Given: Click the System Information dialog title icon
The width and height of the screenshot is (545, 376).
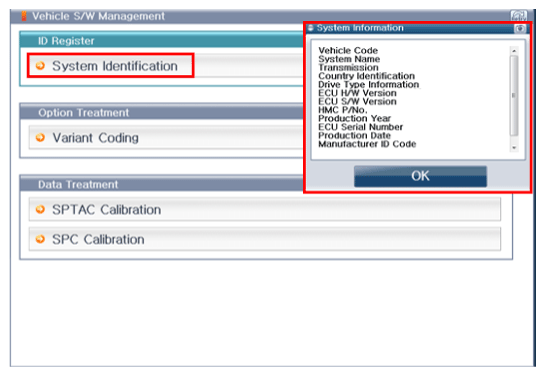Looking at the screenshot, I should pos(311,28).
